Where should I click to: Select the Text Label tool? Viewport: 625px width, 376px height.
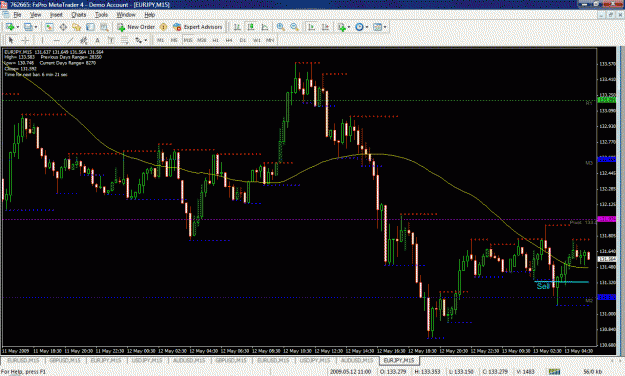pos(111,40)
